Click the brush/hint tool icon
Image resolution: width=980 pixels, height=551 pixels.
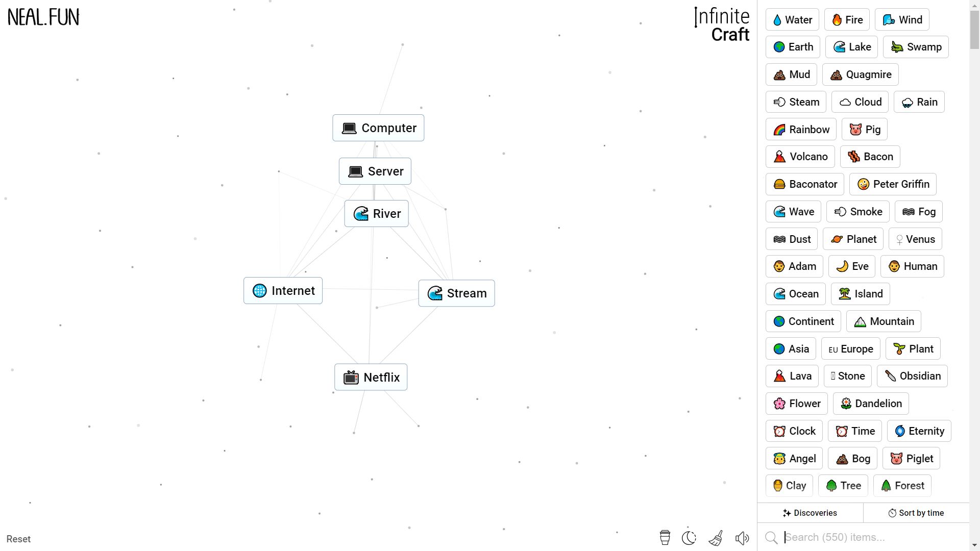[x=716, y=538]
